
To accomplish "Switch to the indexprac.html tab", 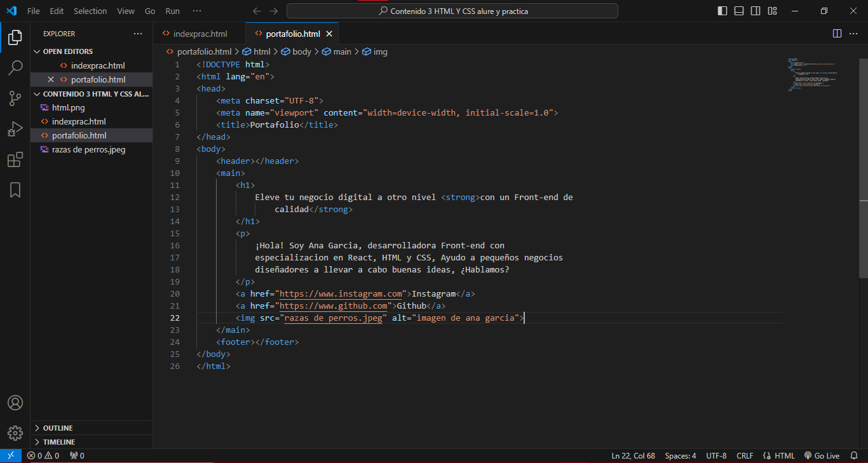I will tap(200, 34).
